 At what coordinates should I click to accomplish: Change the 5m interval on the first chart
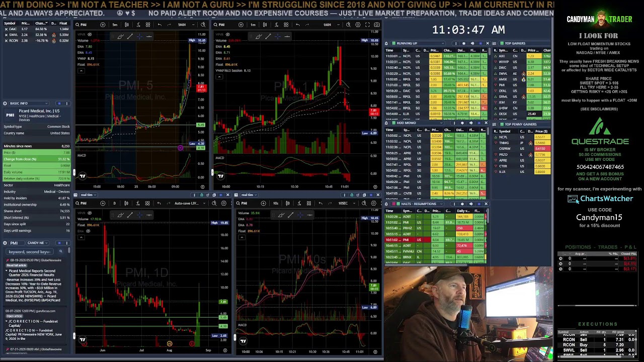pyautogui.click(x=115, y=25)
